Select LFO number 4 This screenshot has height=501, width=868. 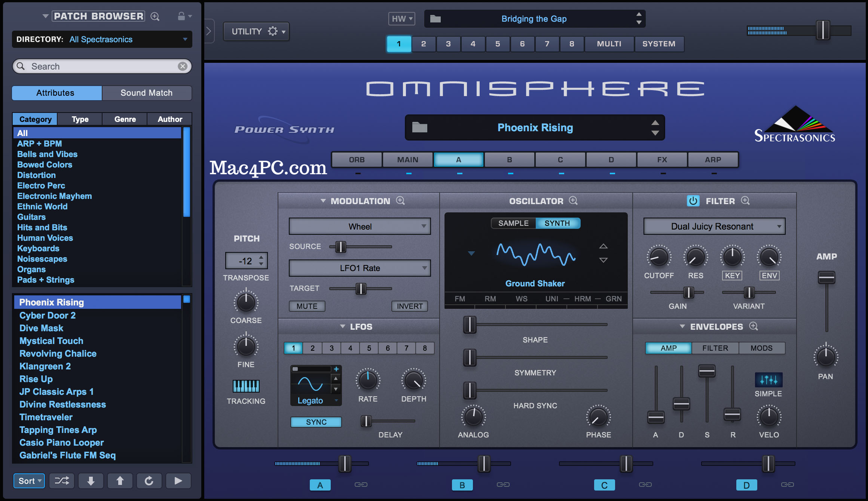pos(350,348)
